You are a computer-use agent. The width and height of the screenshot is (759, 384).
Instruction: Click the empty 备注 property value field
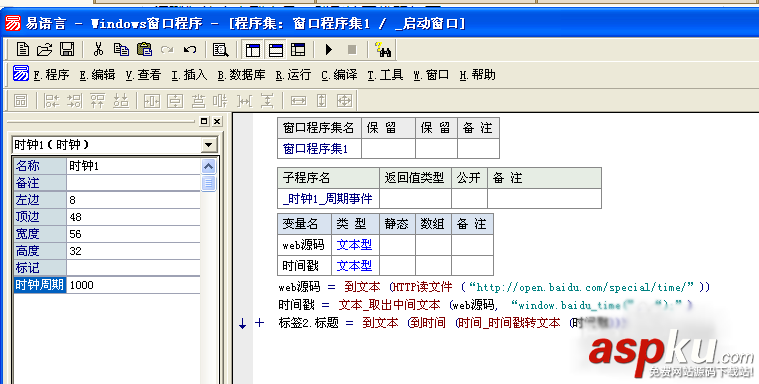point(133,183)
